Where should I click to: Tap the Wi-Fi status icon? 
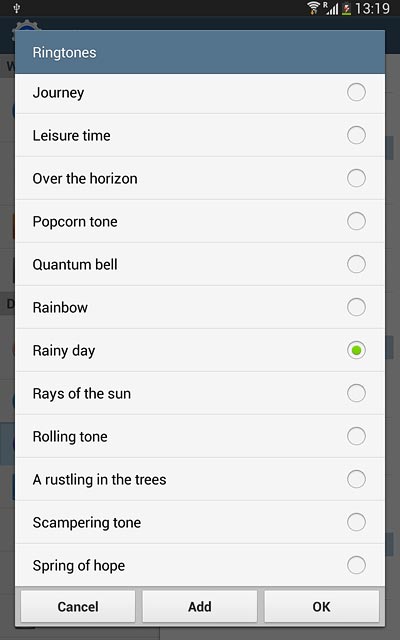pyautogui.click(x=313, y=8)
